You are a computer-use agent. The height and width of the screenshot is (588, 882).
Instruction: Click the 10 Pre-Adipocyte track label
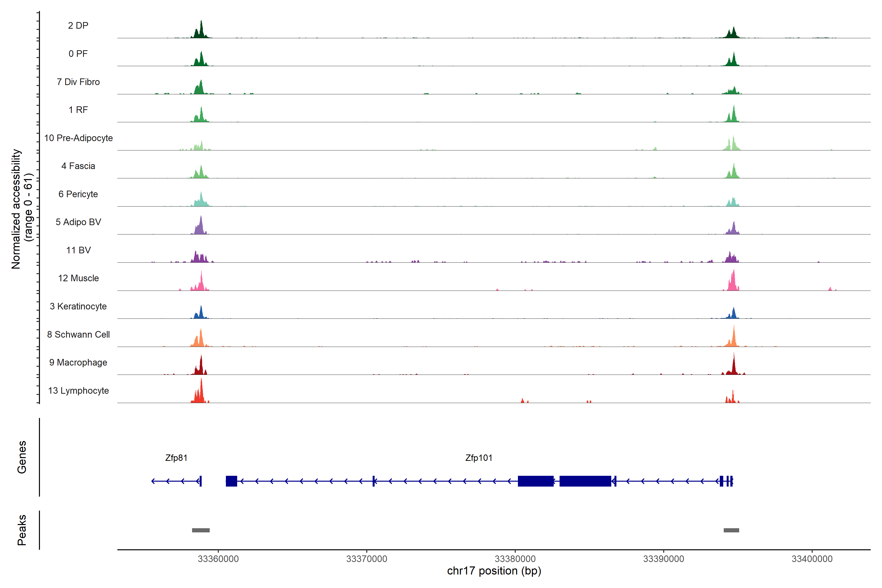pos(78,138)
